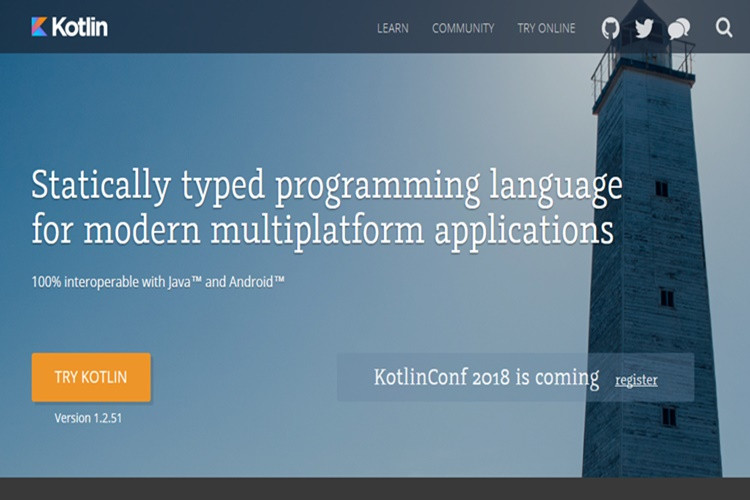Click the 100% interoperable subtitle text
Image resolution: width=750 pixels, height=500 pixels.
158,282
